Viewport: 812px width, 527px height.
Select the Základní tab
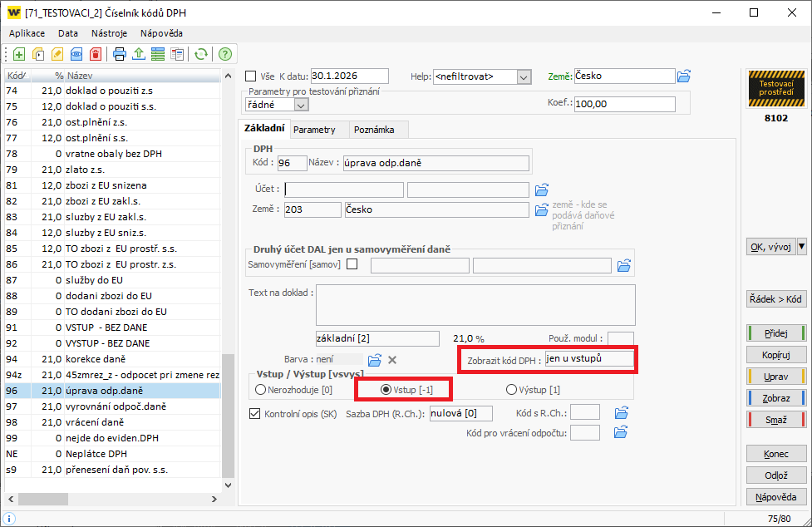(x=264, y=128)
